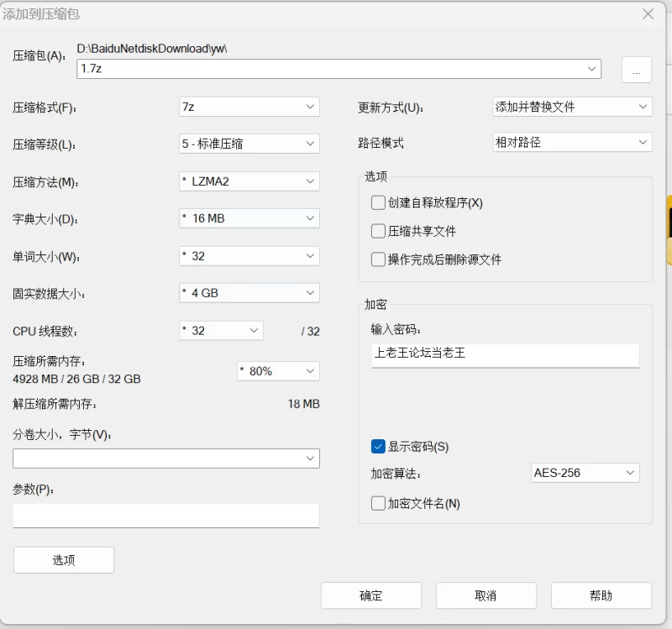Click the 选项 (Options) button
Image resolution: width=672 pixels, height=629 pixels.
pyautogui.click(x=64, y=560)
